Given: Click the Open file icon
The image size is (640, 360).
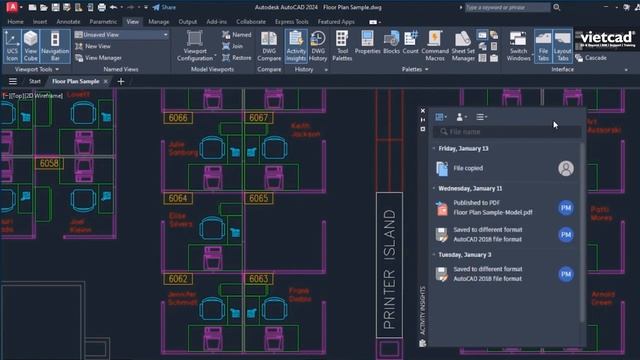Looking at the screenshot, I should [x=44, y=7].
